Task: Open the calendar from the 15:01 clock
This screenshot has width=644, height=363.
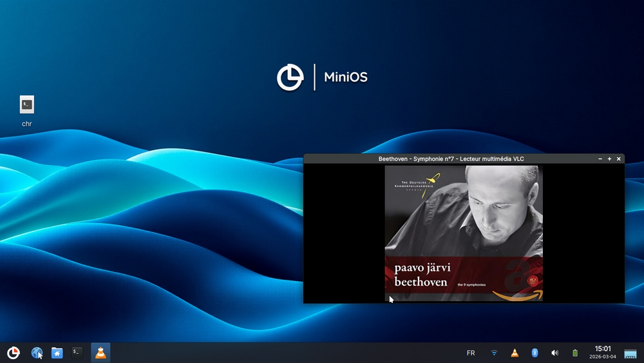Action: coord(603,352)
